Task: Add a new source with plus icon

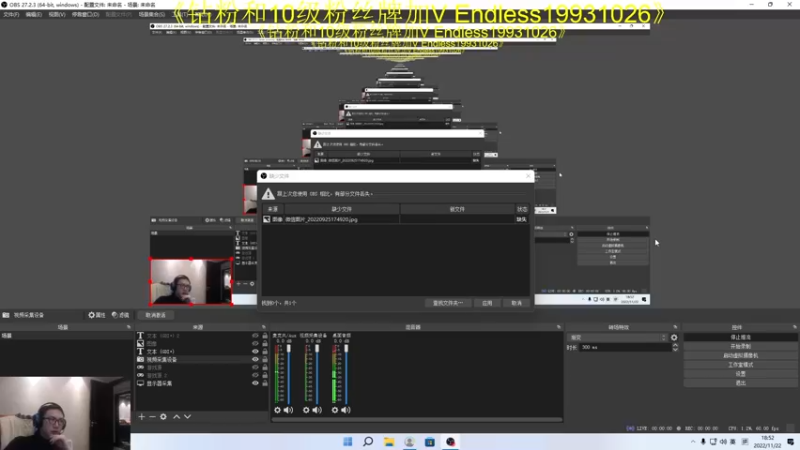Action: (x=142, y=417)
